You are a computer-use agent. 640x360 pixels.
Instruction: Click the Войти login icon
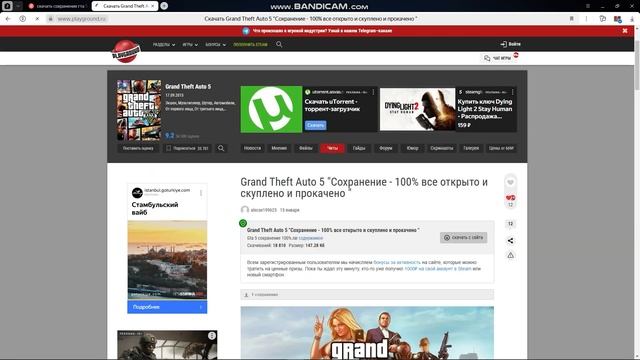point(504,44)
